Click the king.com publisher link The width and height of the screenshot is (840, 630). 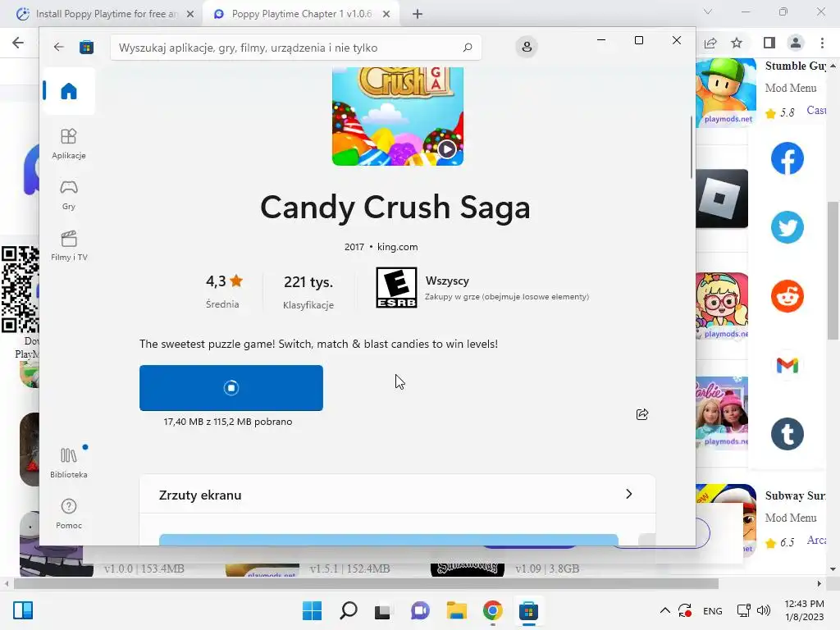tap(398, 247)
